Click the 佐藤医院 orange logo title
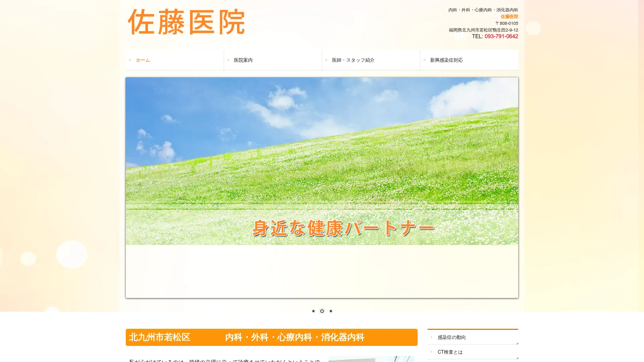The image size is (644, 362). point(186,22)
